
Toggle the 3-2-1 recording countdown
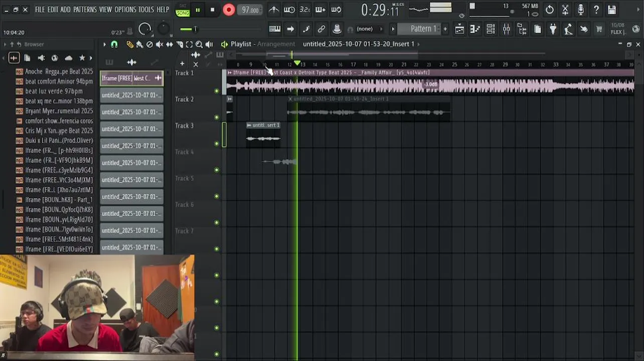pyautogui.click(x=304, y=10)
